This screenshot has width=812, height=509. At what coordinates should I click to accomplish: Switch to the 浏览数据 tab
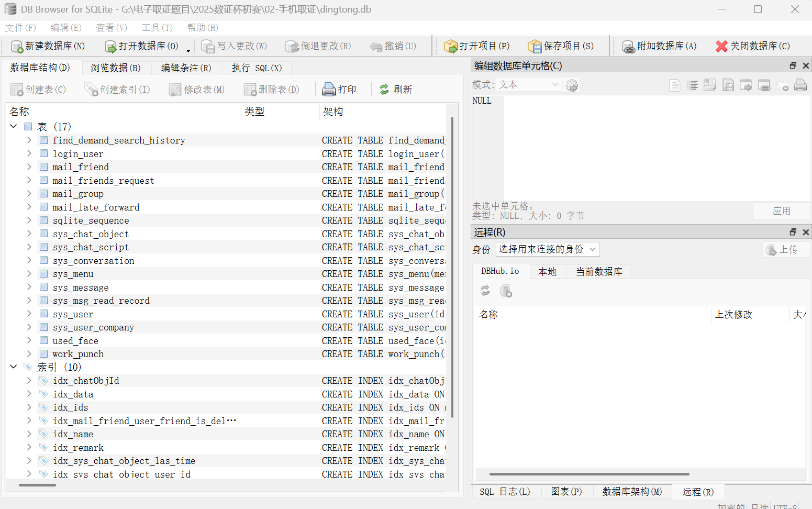coord(115,68)
